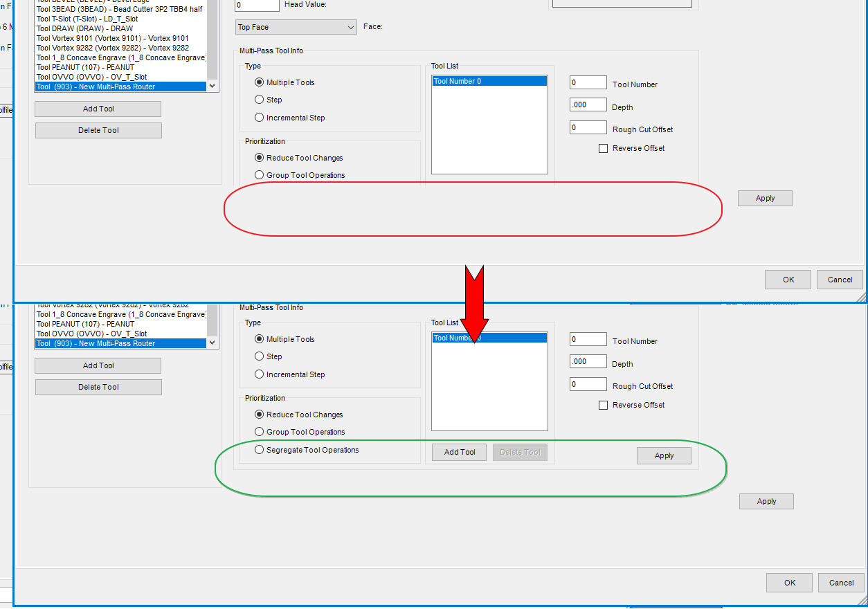Click Add Tool beneath the lower Tool List

click(460, 453)
